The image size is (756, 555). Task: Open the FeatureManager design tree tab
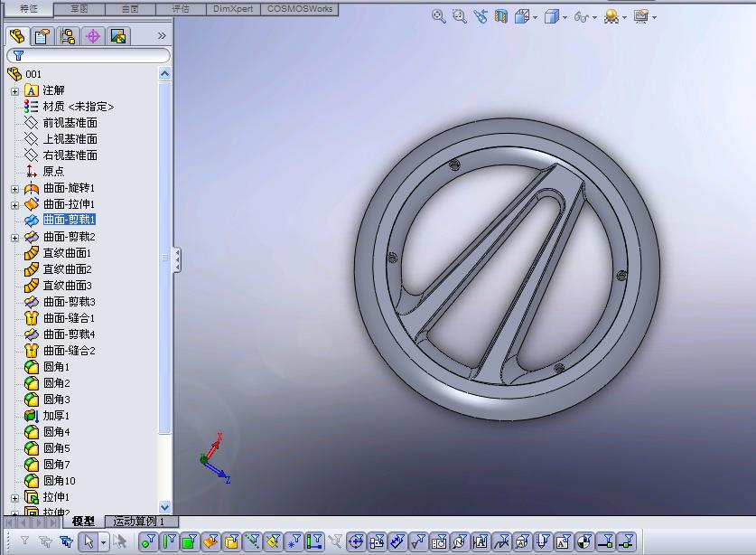point(17,36)
